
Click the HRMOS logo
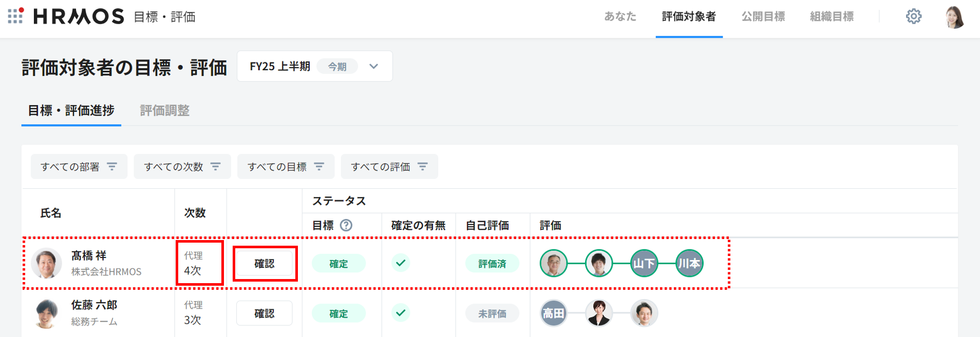79,16
